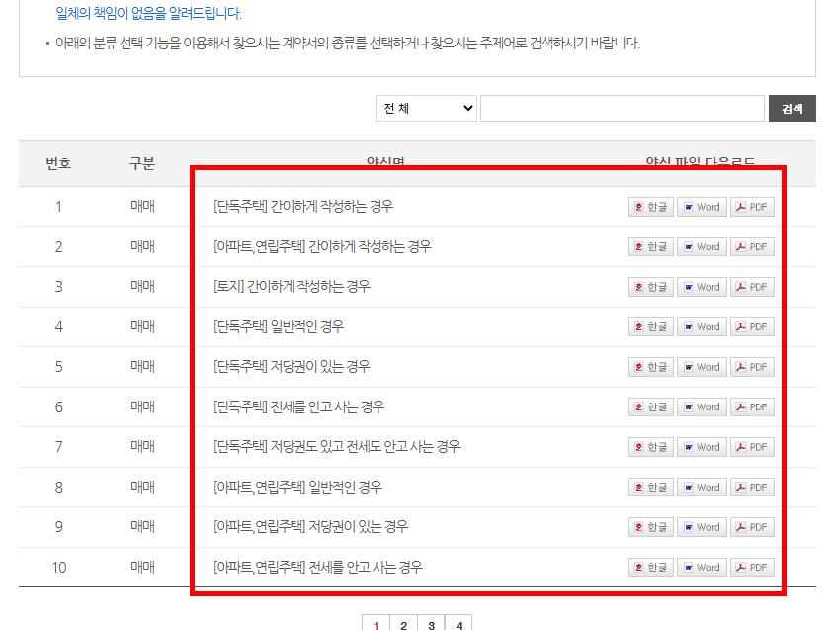Download the Word file for [아파트,연립주택] 일반적인 경우
Viewport: 840px width, 630px height.
click(x=702, y=487)
